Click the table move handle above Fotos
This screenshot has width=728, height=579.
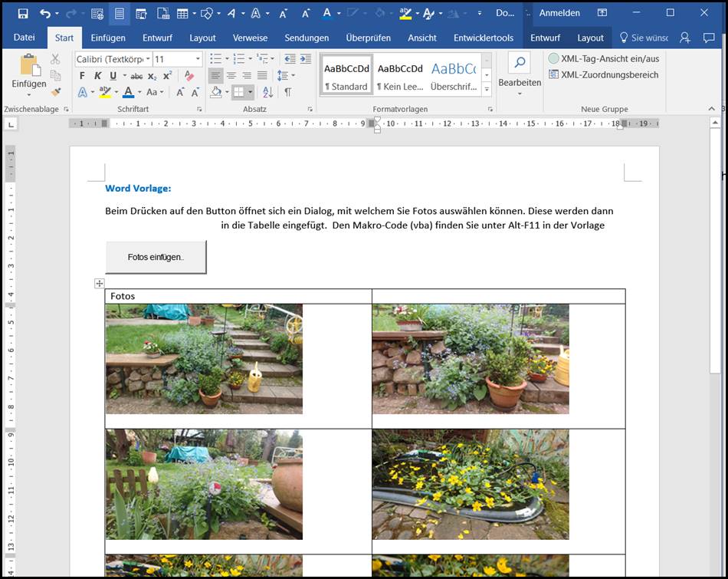tap(99, 284)
